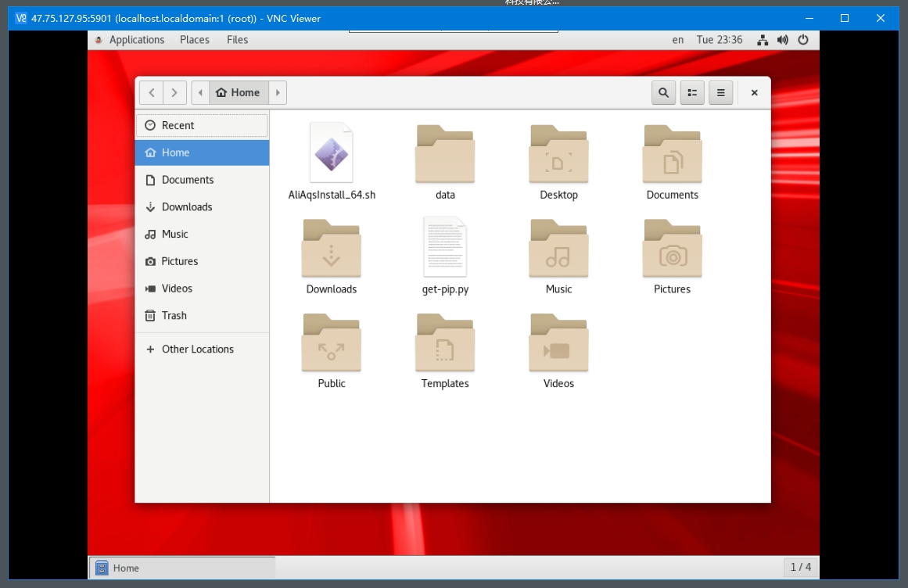908x588 pixels.
Task: Click the workspace switcher showing 1 / 4
Action: [800, 568]
